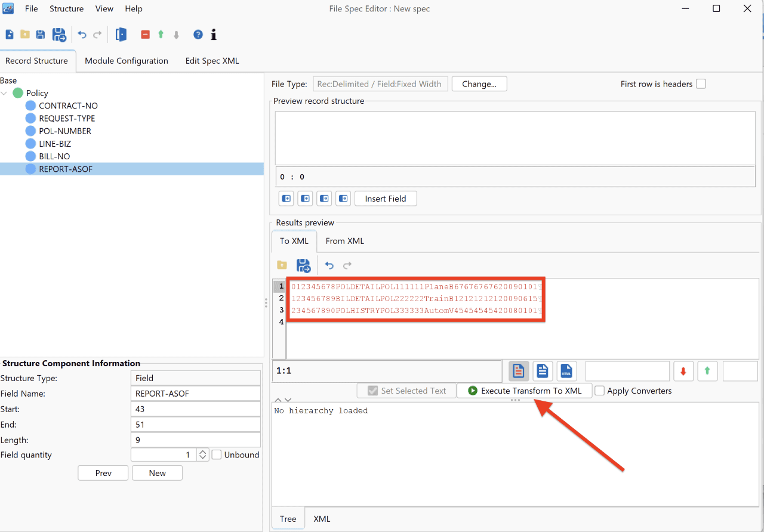764x532 pixels.
Task: Click the Change... button
Action: [479, 84]
